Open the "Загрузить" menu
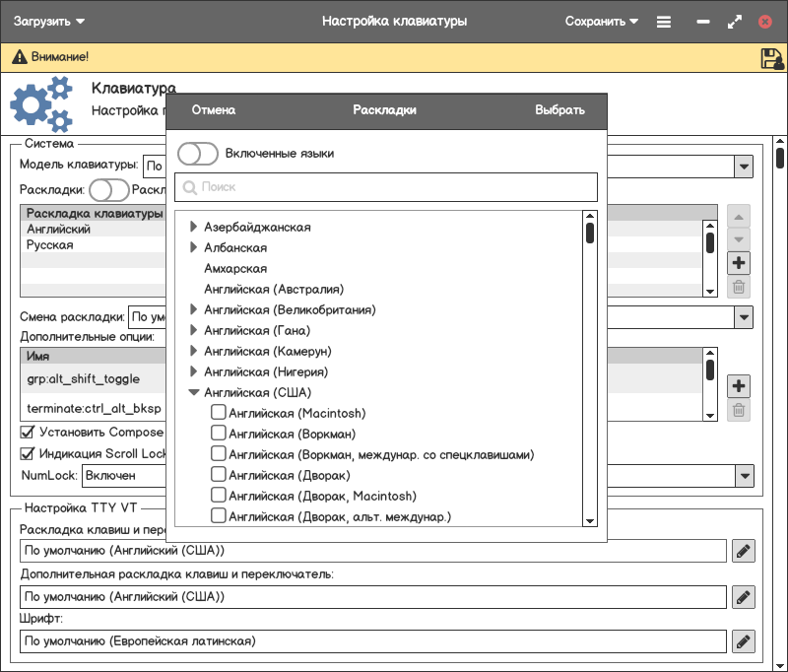 tap(49, 21)
